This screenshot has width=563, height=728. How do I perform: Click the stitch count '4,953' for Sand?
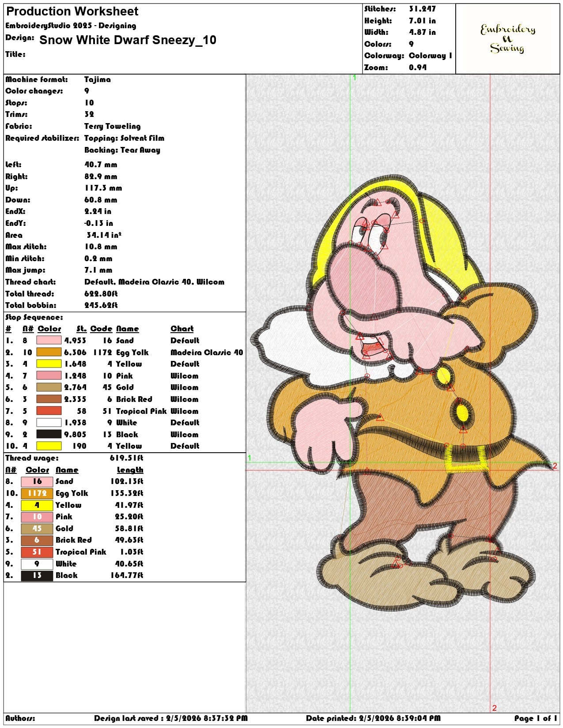pos(75,341)
